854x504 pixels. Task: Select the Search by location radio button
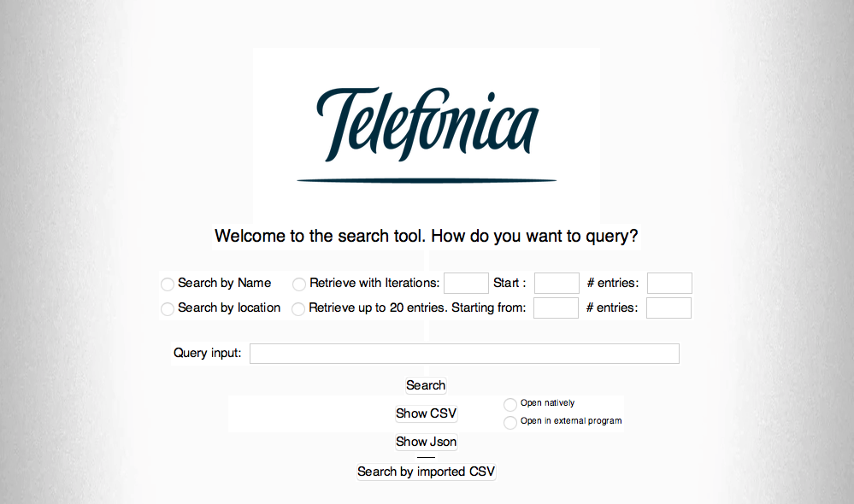pyautogui.click(x=168, y=308)
